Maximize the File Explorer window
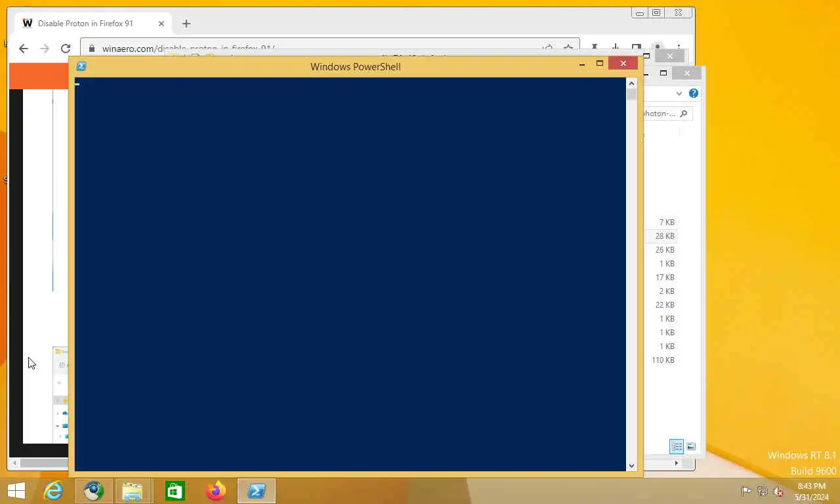The height and width of the screenshot is (504, 840). (x=663, y=73)
